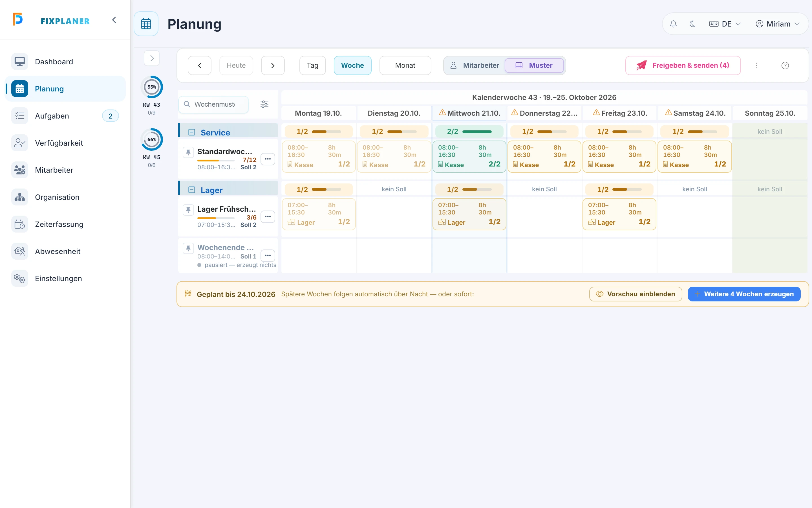Toggle pin on Standardwoche pattern

pos(188,152)
